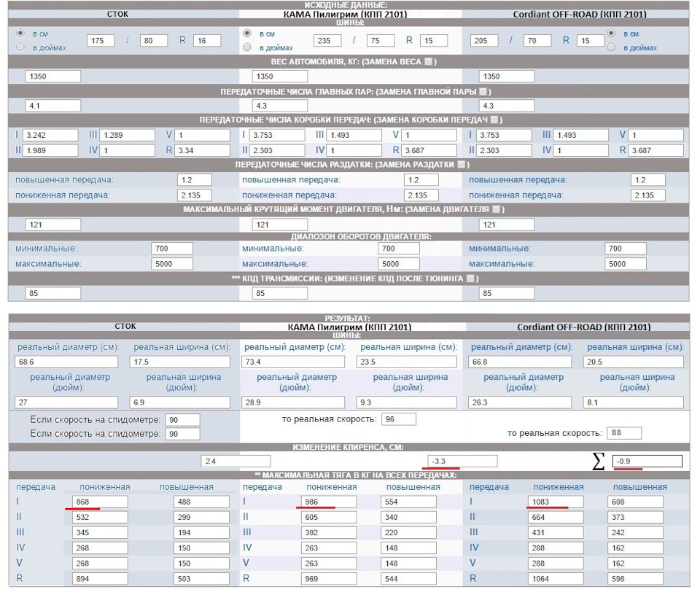Click the sigma total clearance symbol
This screenshot has width=700, height=592.
tap(598, 461)
